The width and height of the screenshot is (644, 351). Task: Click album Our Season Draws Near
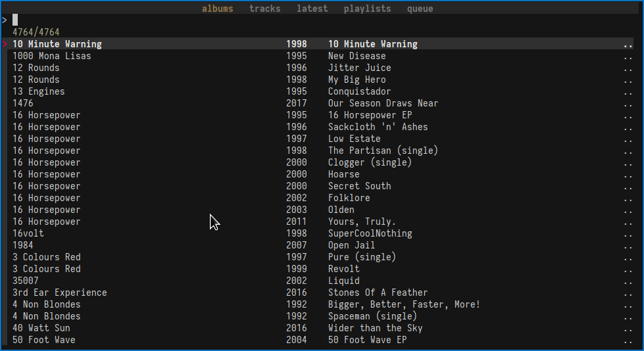tap(384, 103)
